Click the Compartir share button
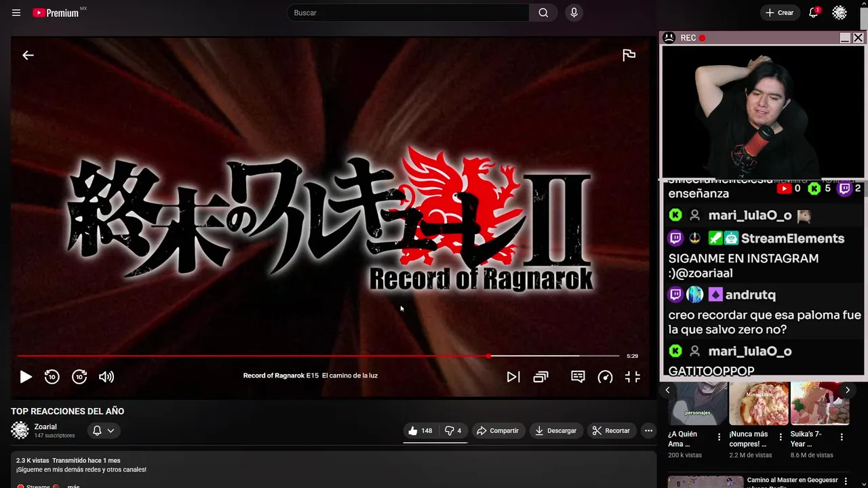 [497, 430]
